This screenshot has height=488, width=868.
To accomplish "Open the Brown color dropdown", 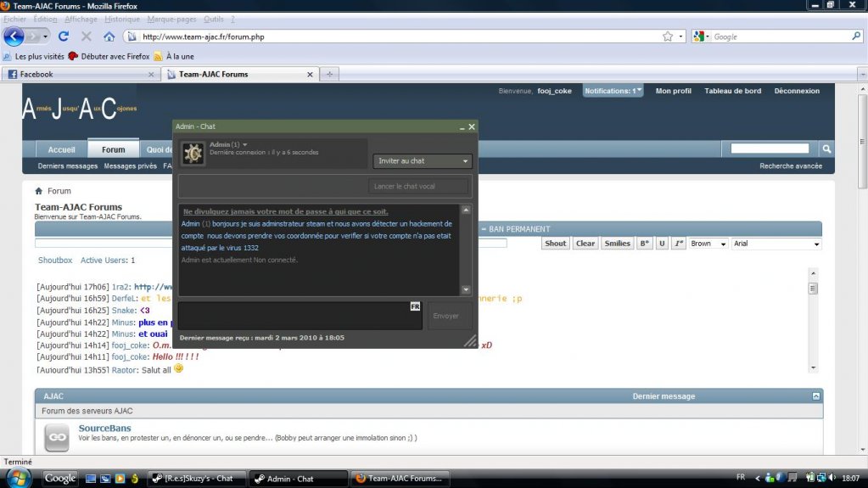I will pos(708,244).
